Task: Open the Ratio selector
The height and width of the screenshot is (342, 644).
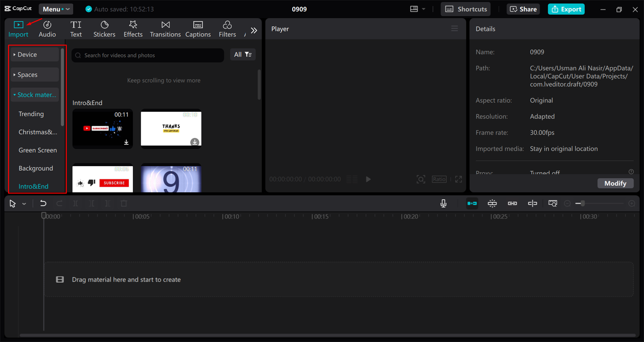Action: (439, 179)
